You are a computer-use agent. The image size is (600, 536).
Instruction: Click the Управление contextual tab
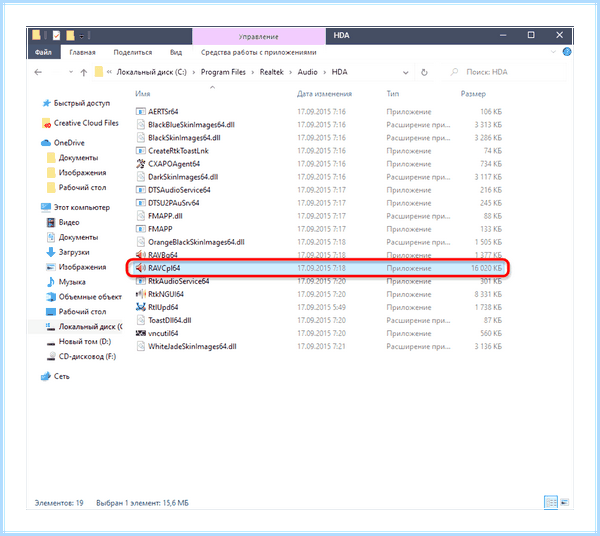pos(259,37)
